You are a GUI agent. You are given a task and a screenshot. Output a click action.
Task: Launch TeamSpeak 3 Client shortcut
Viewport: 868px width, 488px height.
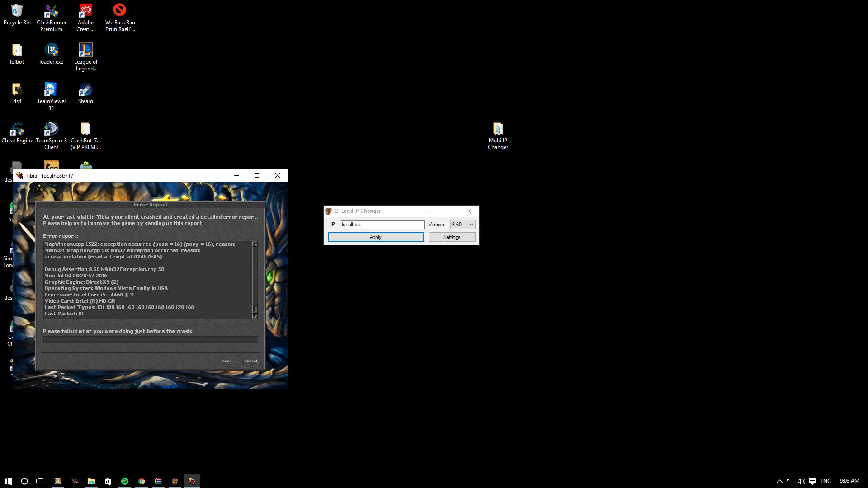coord(51,136)
